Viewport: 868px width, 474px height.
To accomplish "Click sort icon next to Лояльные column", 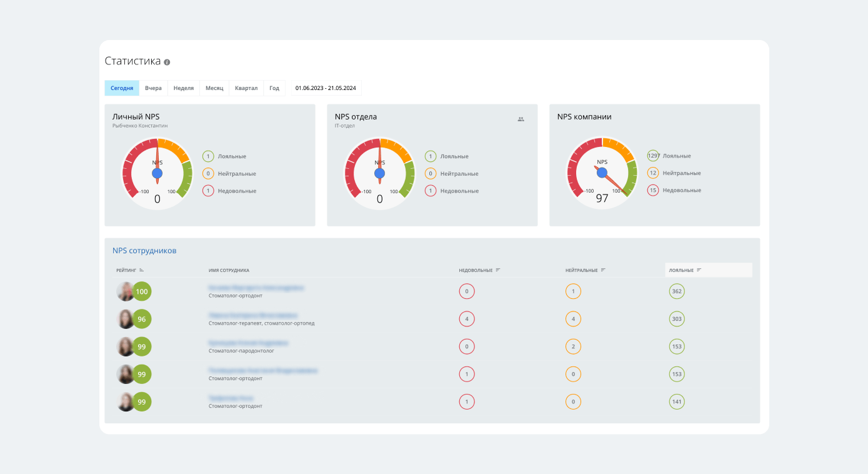I will click(x=699, y=270).
